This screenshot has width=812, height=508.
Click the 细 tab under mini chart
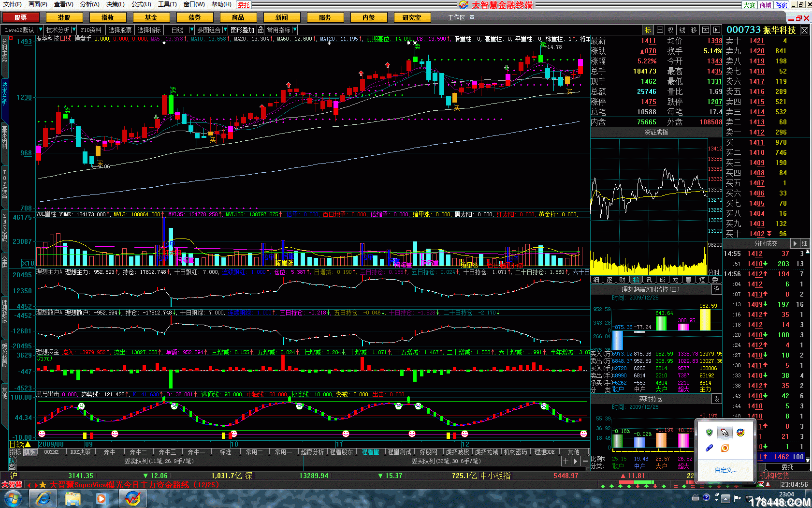596,280
